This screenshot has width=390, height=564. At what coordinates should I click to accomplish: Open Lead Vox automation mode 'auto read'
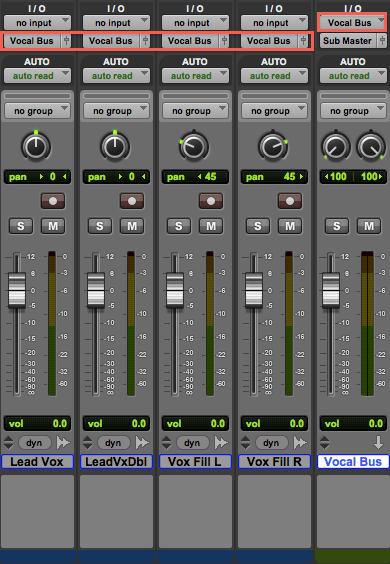click(37, 76)
